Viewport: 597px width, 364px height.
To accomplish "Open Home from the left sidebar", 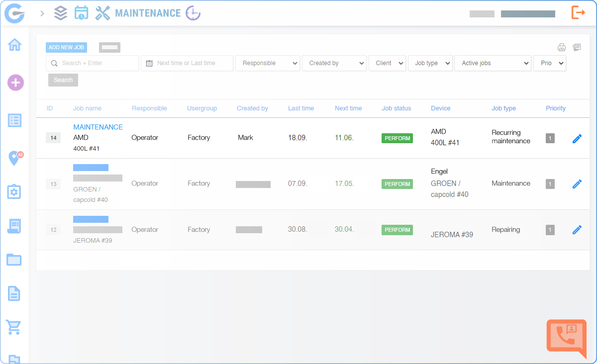I will [15, 45].
